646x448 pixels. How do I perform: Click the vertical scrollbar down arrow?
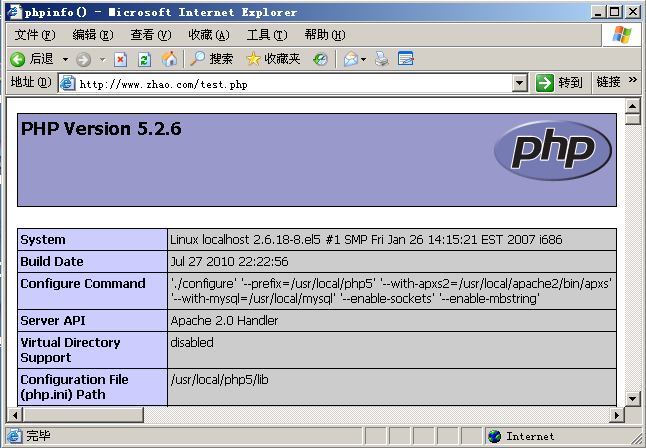click(632, 398)
